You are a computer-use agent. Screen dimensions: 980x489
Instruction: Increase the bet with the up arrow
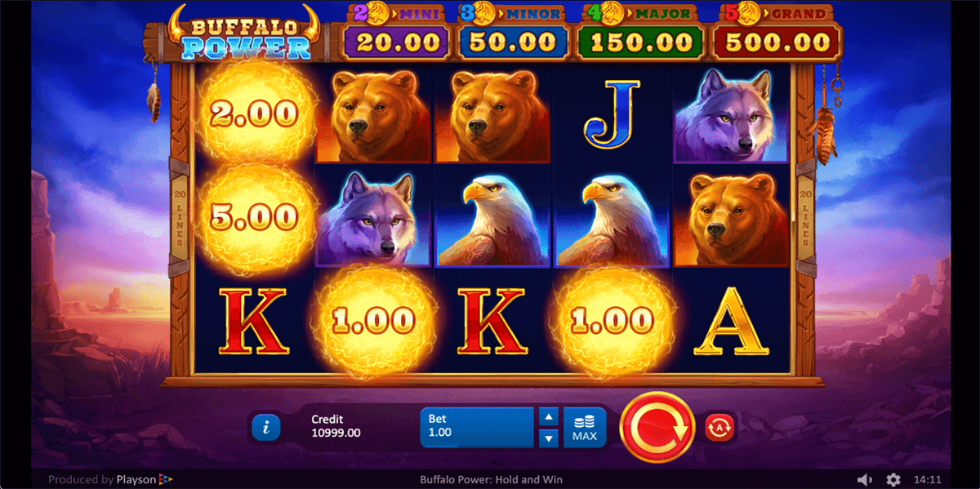(x=550, y=416)
